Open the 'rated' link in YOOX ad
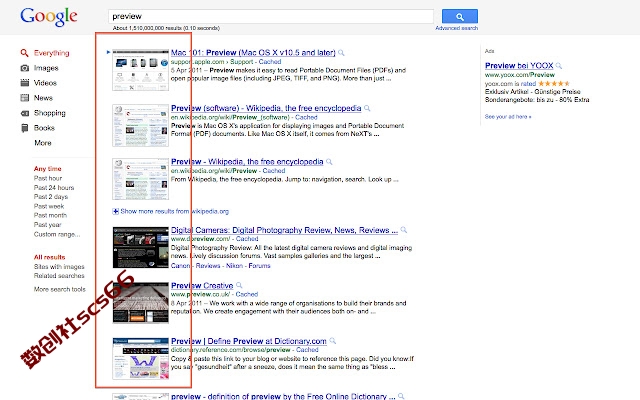The image size is (640, 400). (528, 84)
